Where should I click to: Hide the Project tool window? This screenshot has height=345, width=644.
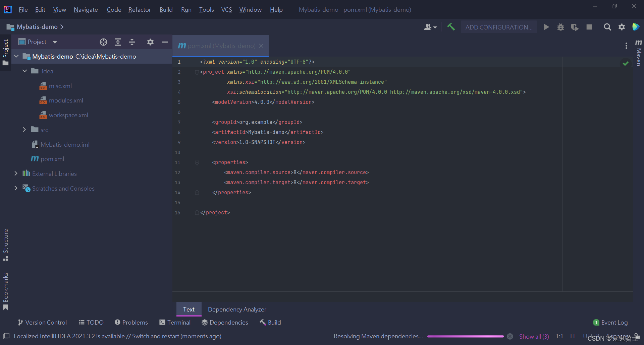(164, 42)
